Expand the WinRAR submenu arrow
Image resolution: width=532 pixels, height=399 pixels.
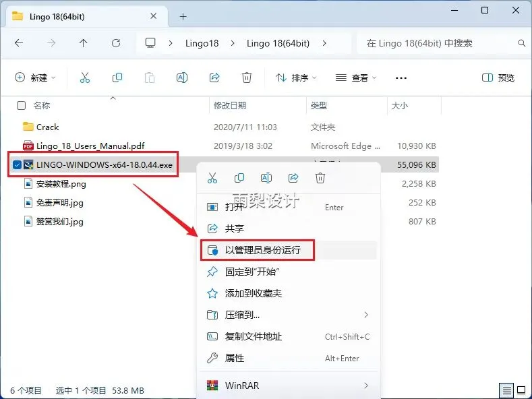tap(366, 386)
